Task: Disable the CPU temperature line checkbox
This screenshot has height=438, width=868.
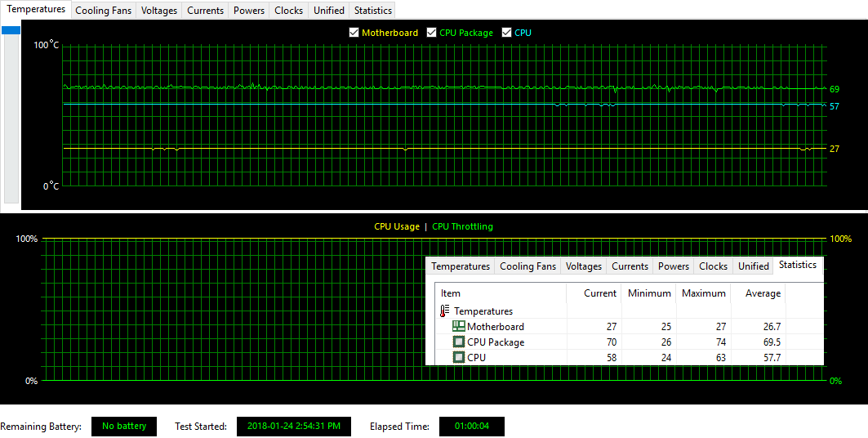Action: [507, 33]
